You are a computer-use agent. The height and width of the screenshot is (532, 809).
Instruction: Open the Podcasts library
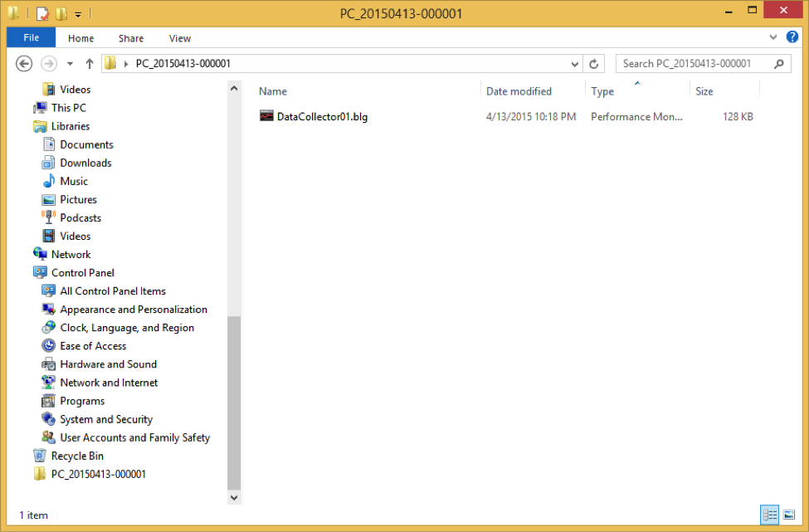(x=80, y=217)
